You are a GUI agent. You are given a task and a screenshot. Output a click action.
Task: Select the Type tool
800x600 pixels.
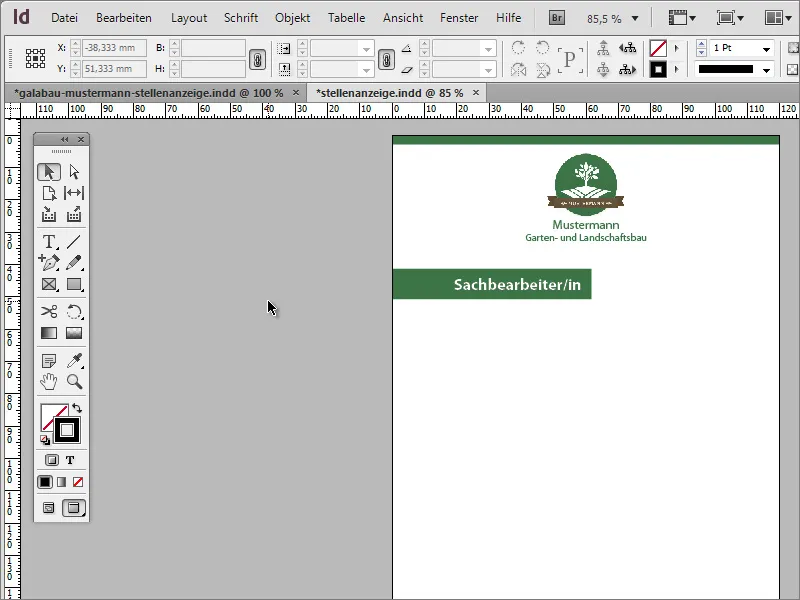[x=49, y=241]
